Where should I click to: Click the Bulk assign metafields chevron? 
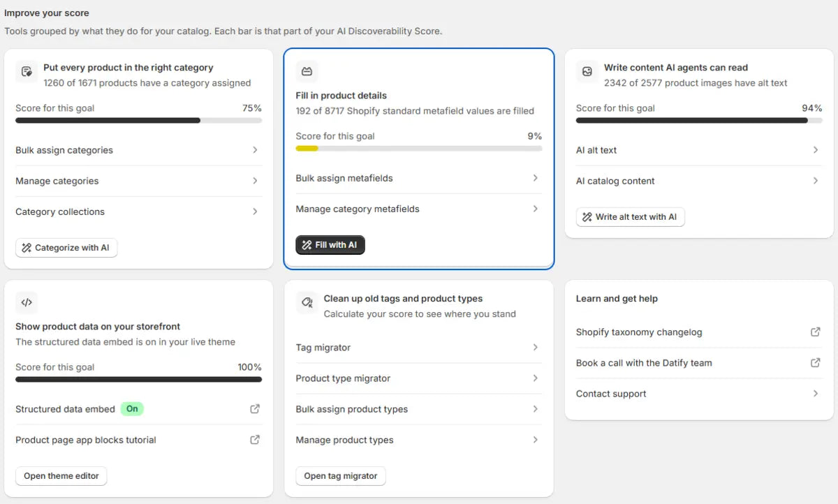536,178
